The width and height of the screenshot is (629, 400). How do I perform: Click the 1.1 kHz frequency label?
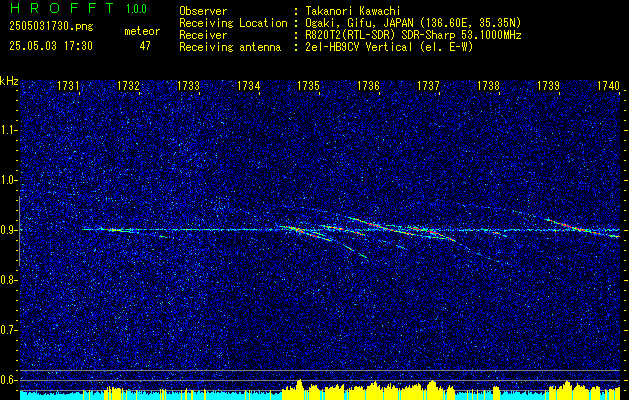tap(9, 130)
